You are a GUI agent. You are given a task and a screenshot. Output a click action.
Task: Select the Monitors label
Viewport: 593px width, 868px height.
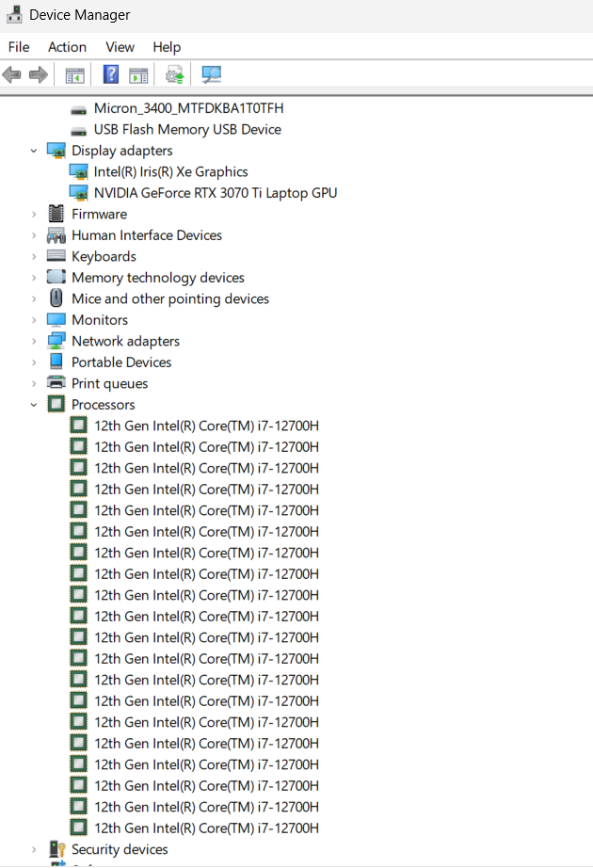pyautogui.click(x=100, y=320)
